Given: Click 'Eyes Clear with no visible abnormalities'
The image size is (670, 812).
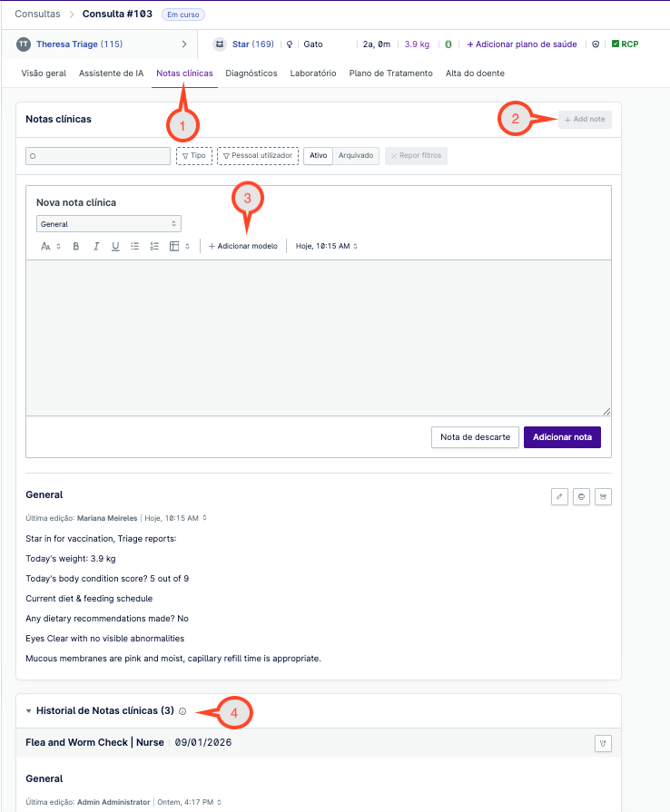Looking at the screenshot, I should point(104,639).
